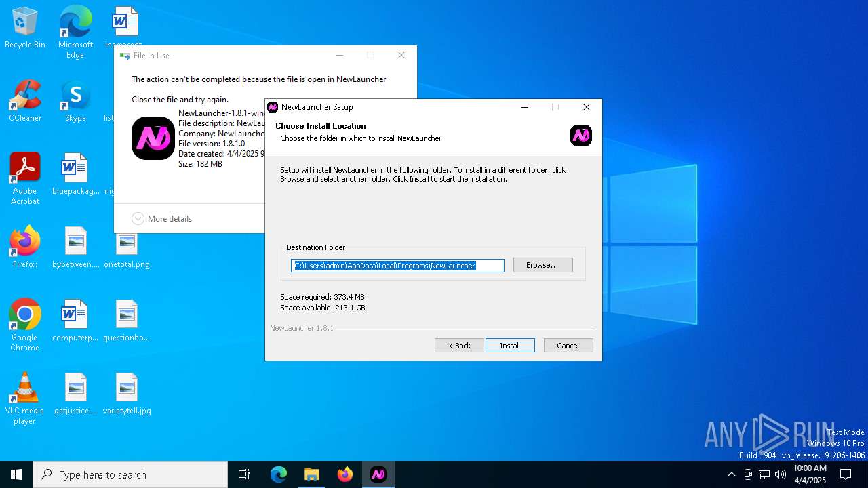
Task: Expand More details in File In Use dialog
Action: [162, 218]
